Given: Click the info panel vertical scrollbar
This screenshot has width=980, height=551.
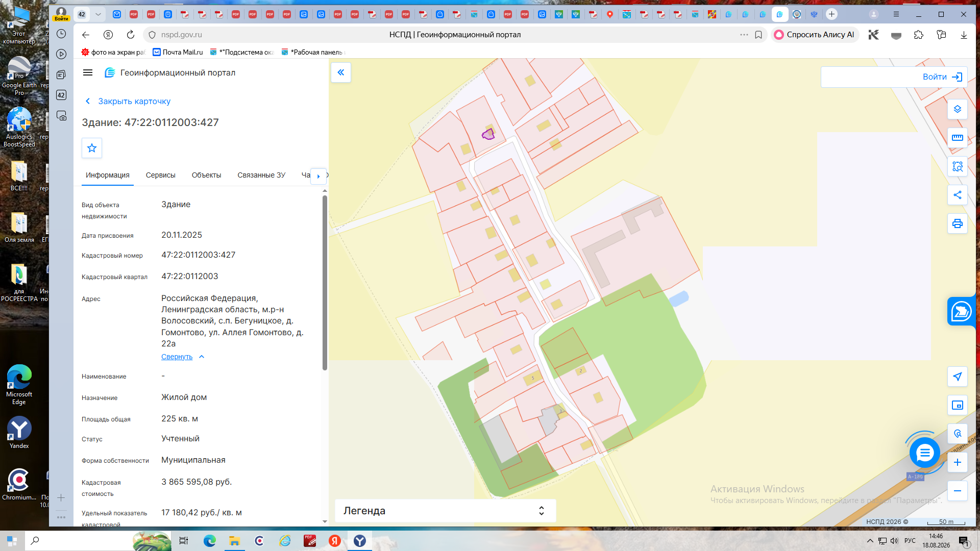Looking at the screenshot, I should (325, 282).
